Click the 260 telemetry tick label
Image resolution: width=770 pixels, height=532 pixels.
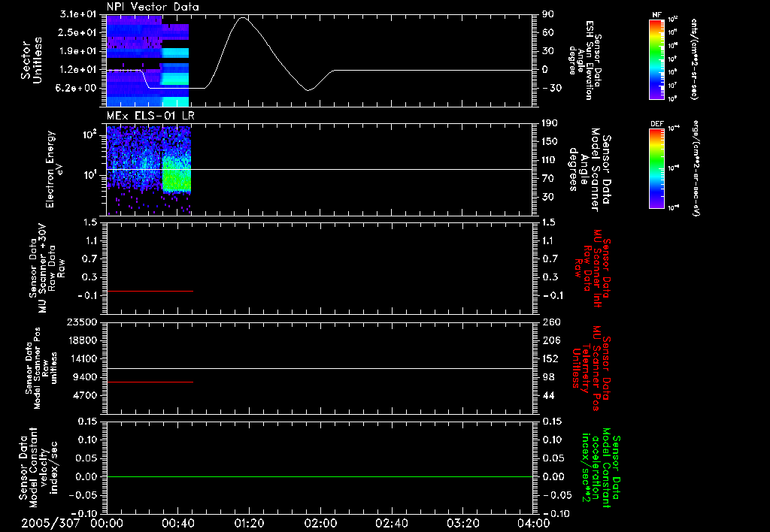551,322
